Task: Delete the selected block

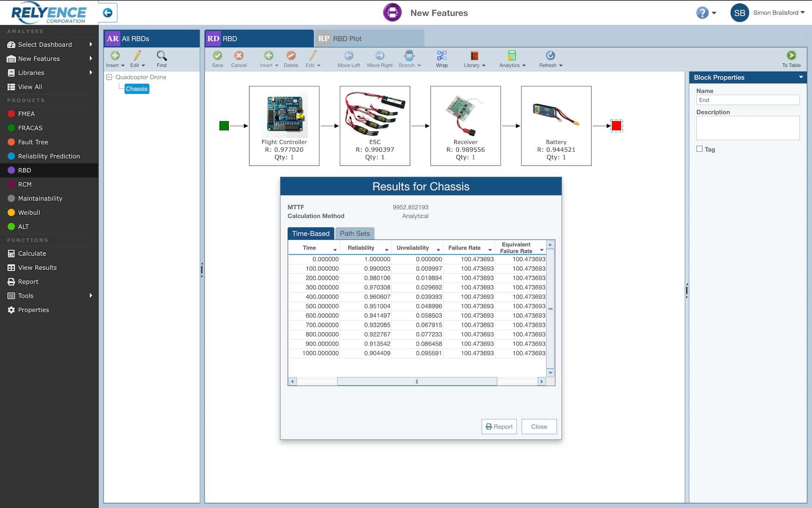Action: coord(291,59)
